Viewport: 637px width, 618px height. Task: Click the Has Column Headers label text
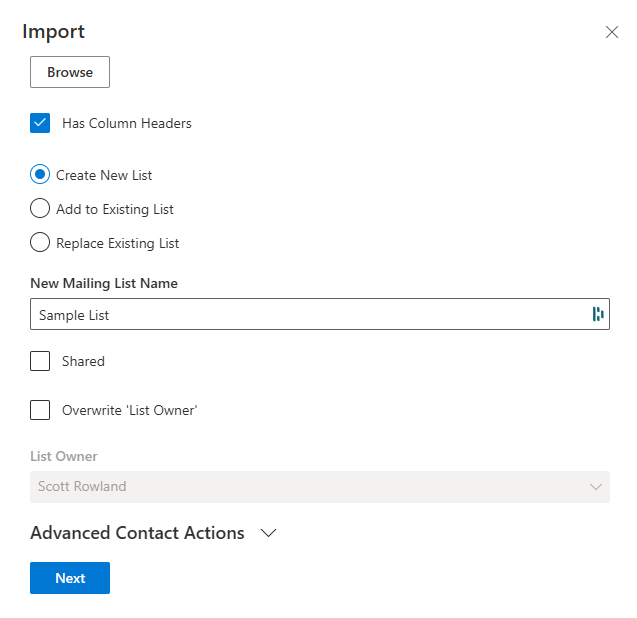tap(127, 124)
